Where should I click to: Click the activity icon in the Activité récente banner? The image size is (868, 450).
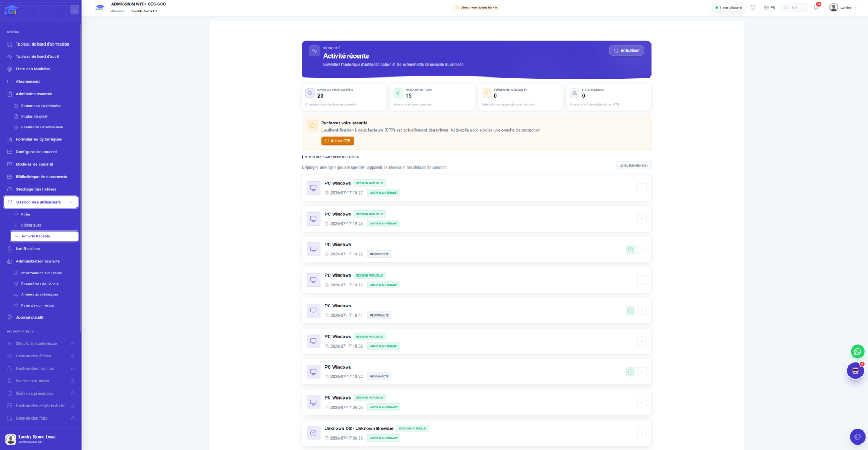click(314, 50)
